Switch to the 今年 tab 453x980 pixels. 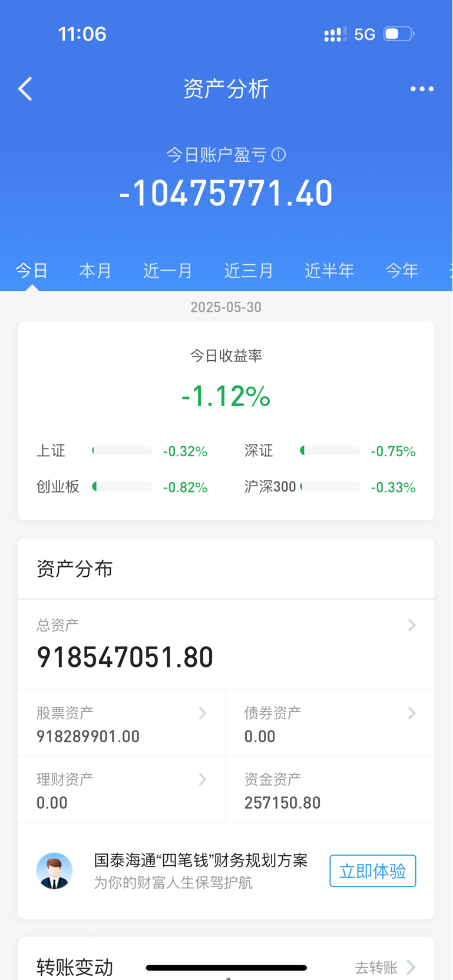402,271
